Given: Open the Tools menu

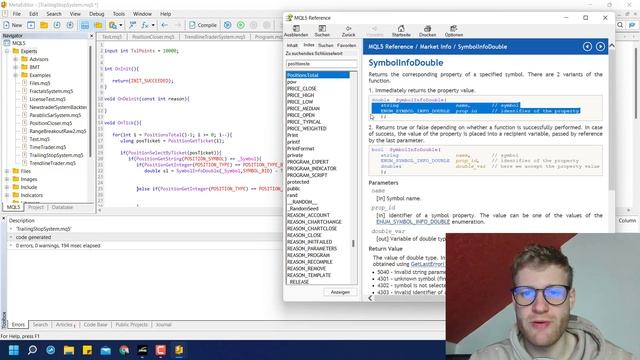Looking at the screenshot, I should tap(119, 14).
